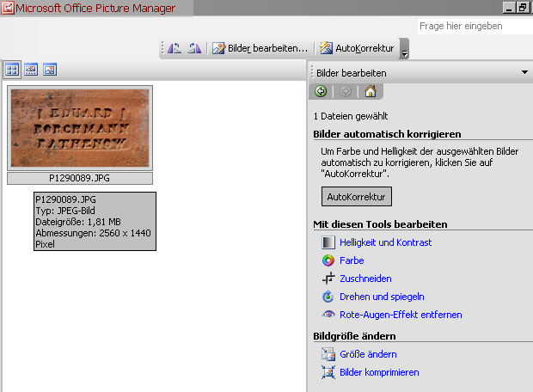
Task: Open Drehen und spiegeln tool
Action: (382, 297)
